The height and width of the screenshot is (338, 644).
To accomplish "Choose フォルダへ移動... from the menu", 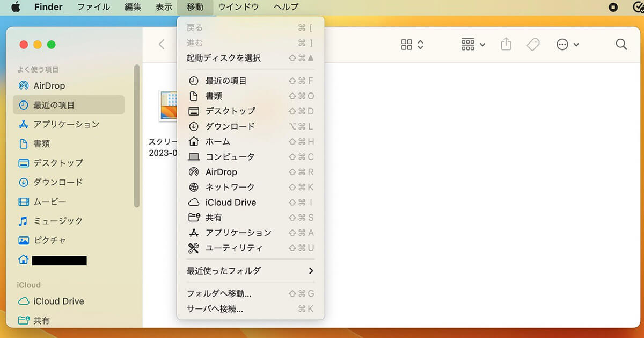I will click(x=250, y=294).
